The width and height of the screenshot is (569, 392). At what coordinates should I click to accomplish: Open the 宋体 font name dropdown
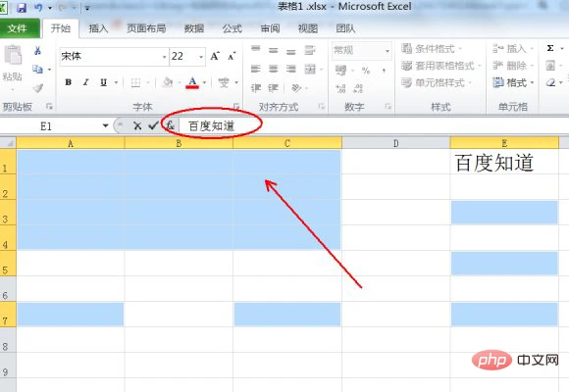[x=164, y=57]
